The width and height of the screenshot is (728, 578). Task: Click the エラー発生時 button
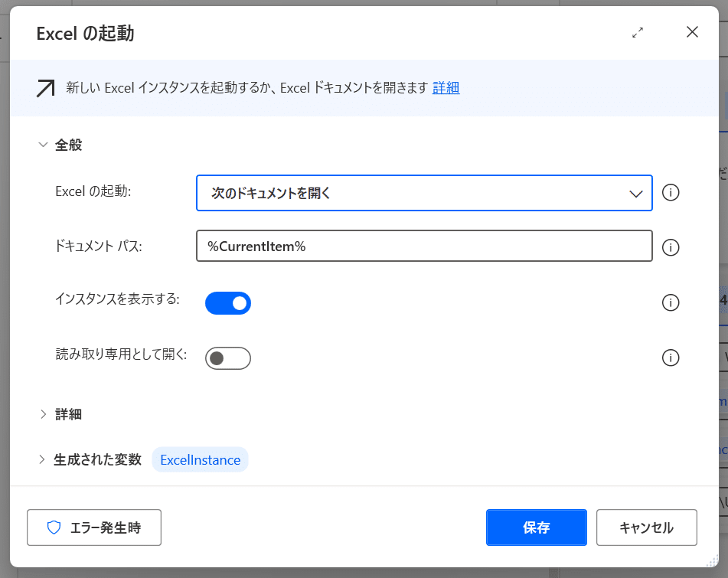[x=94, y=527]
